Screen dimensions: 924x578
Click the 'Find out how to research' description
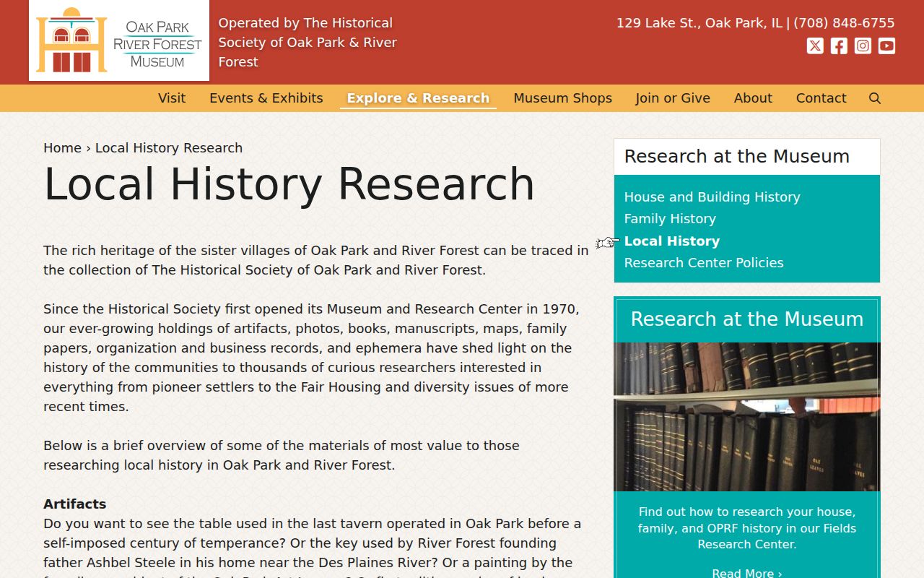747,528
